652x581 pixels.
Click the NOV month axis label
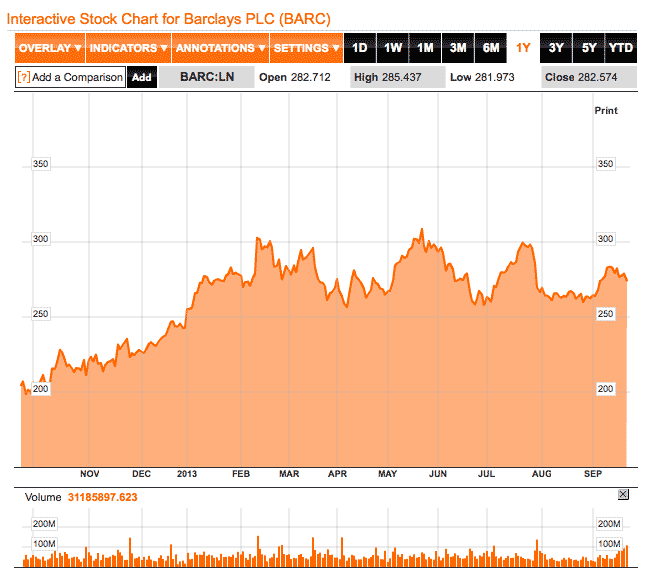click(90, 474)
